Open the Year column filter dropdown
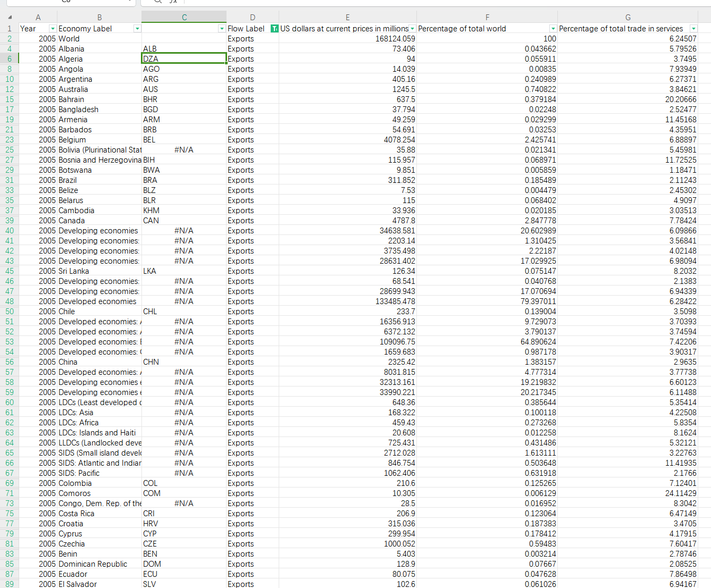Viewport: 711px width, 588px height. click(x=52, y=29)
